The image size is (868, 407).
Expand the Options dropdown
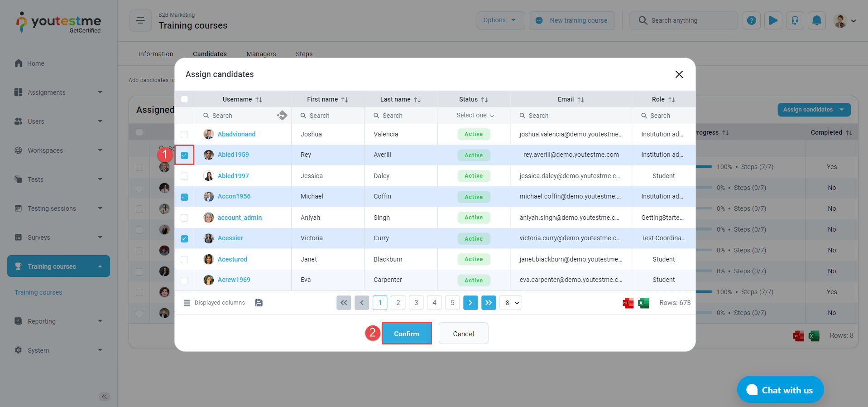click(x=500, y=20)
